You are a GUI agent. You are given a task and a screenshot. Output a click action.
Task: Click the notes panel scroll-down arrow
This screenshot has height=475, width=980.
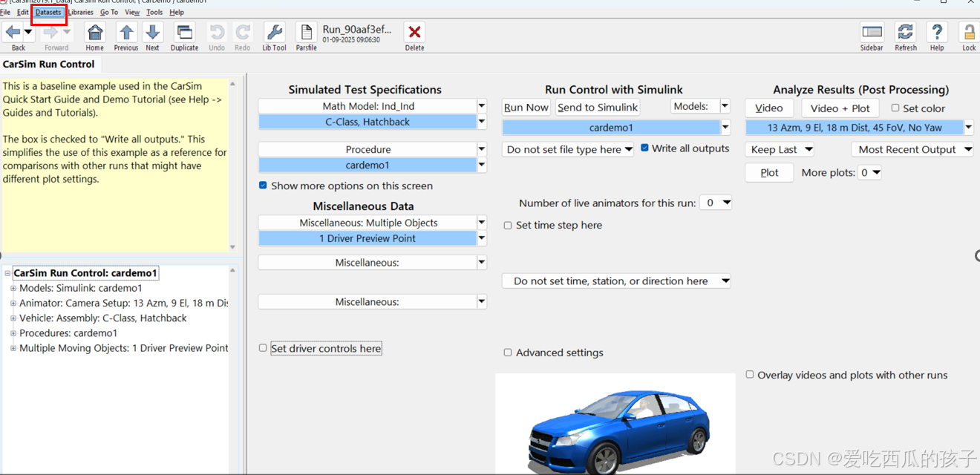tap(232, 247)
